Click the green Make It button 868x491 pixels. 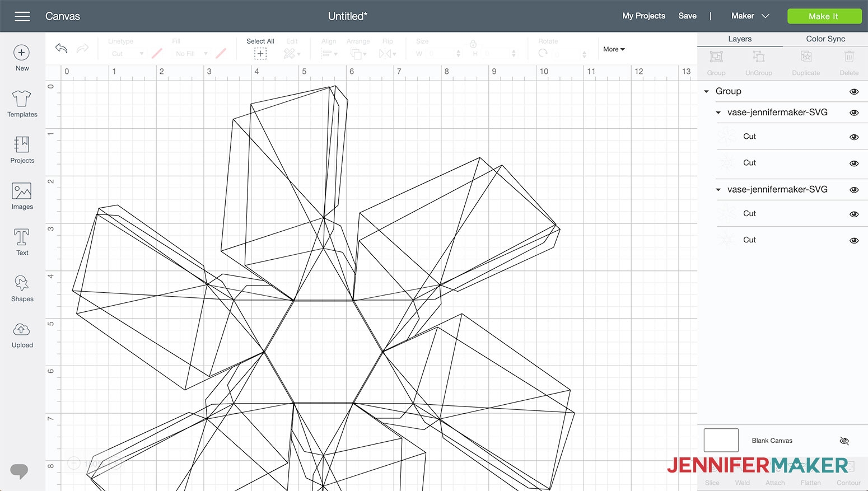(824, 16)
